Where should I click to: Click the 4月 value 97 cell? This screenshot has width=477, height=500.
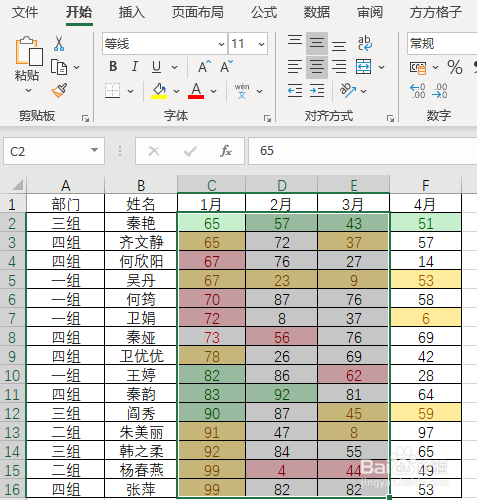coord(426,432)
